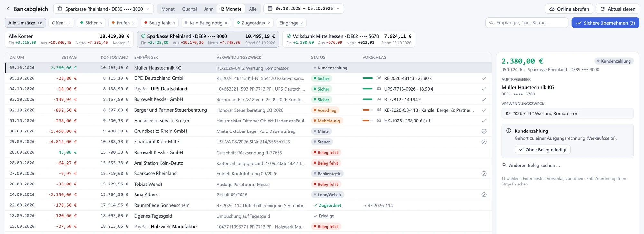Select the Eigenes Tagesgeld transaction row
Image resolution: width=644 pixels, height=234 pixels.
click(248, 216)
